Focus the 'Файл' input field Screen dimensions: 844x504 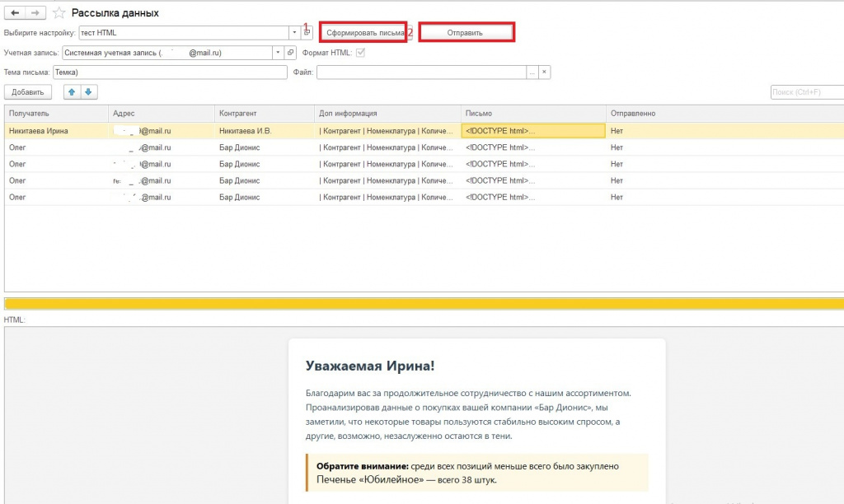[421, 72]
